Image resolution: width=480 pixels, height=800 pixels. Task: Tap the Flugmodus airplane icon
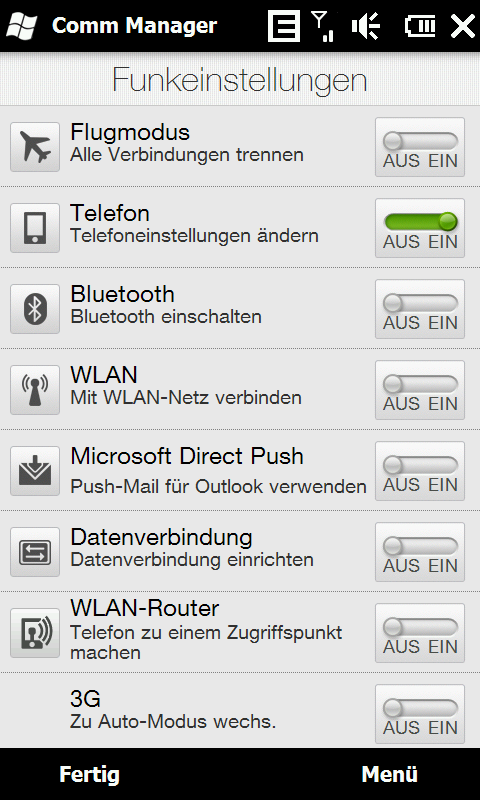click(35, 147)
